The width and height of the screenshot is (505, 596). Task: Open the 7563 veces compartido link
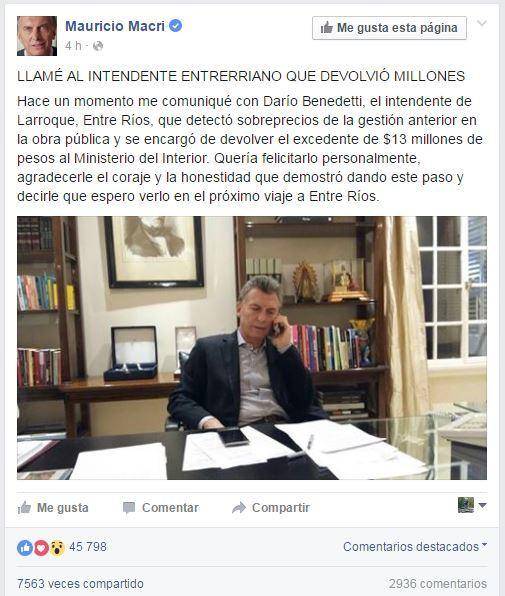81,584
